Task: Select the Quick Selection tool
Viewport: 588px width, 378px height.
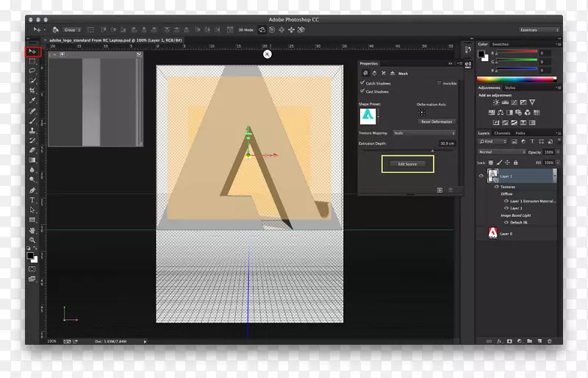Action: tap(32, 81)
